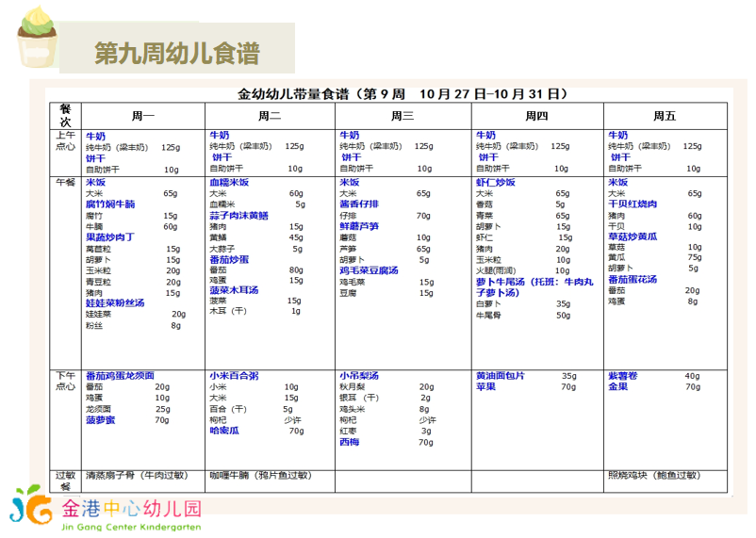Click the ingredient 大蒜子

222,249
